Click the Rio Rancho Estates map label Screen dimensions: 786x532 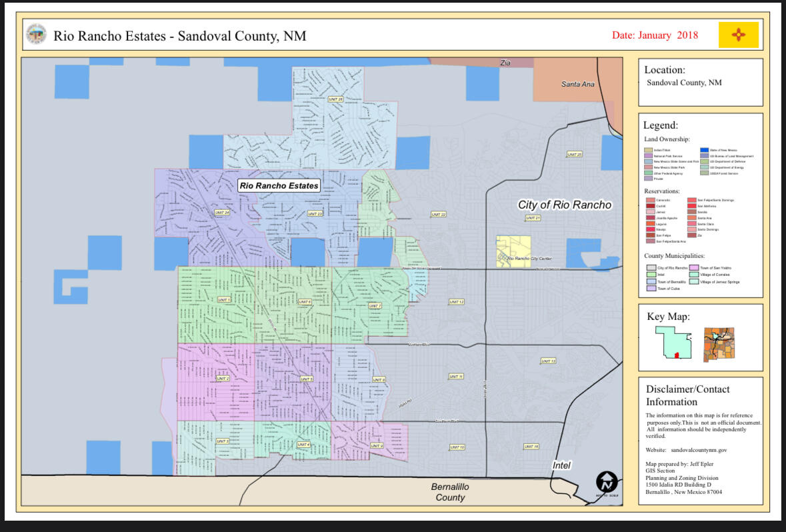coord(279,185)
